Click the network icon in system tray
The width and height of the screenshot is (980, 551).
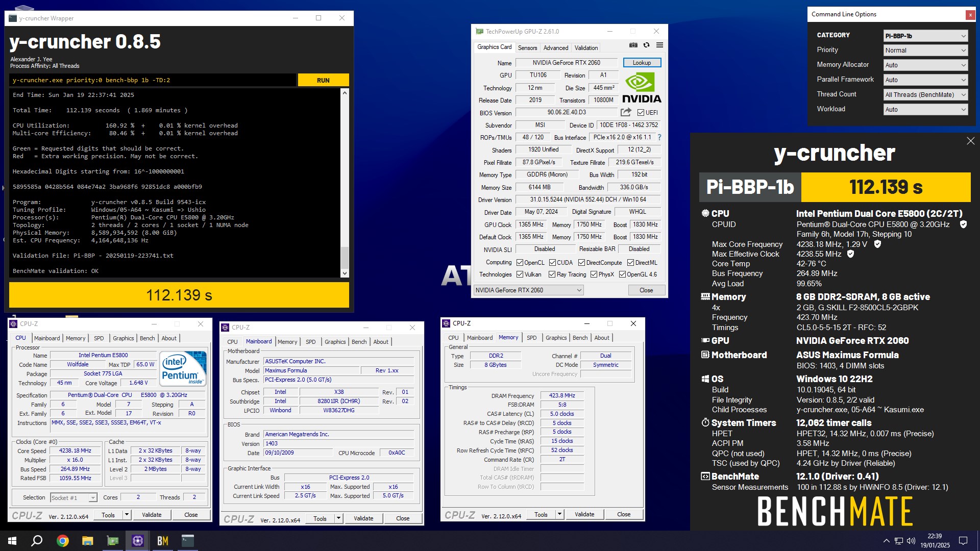click(x=899, y=541)
